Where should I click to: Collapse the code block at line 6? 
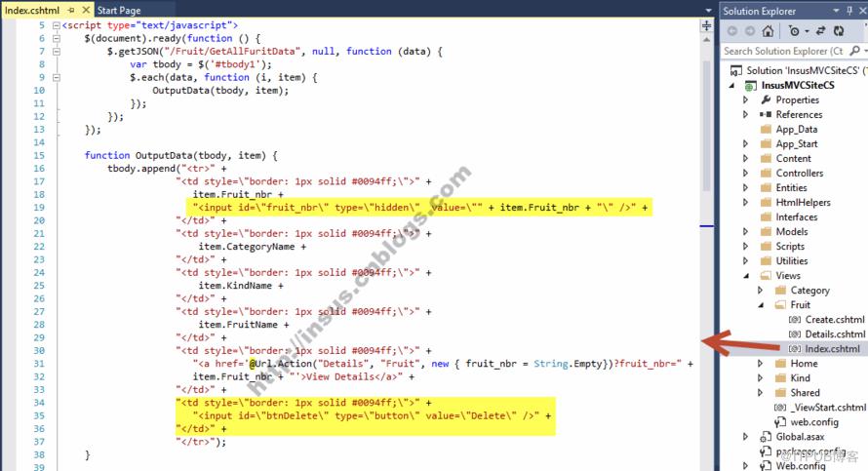[56, 38]
